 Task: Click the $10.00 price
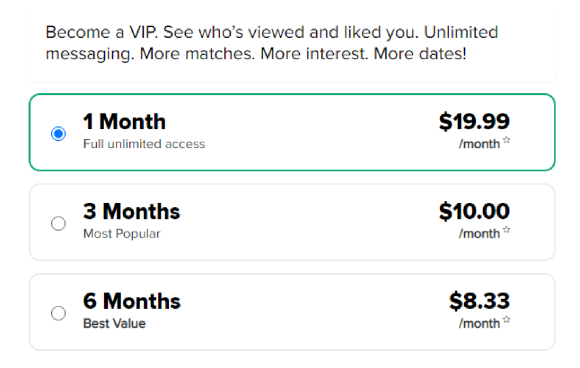click(474, 211)
